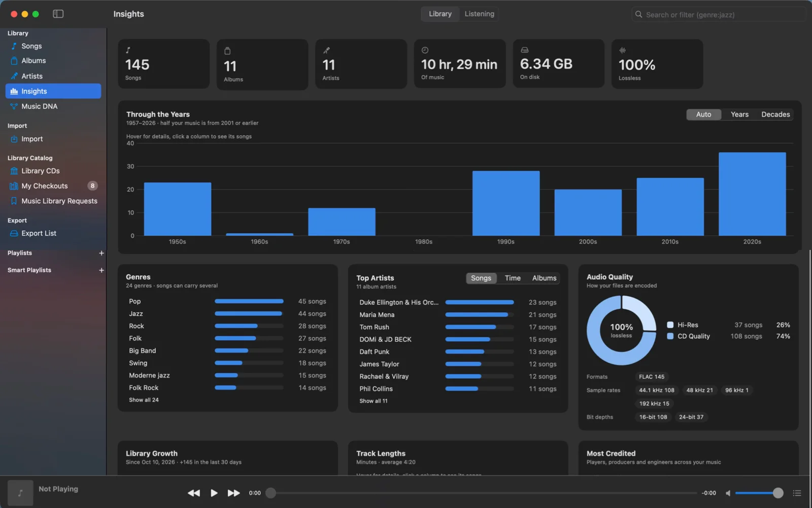812x508 pixels.
Task: Add a new smart playlist
Action: 101,270
